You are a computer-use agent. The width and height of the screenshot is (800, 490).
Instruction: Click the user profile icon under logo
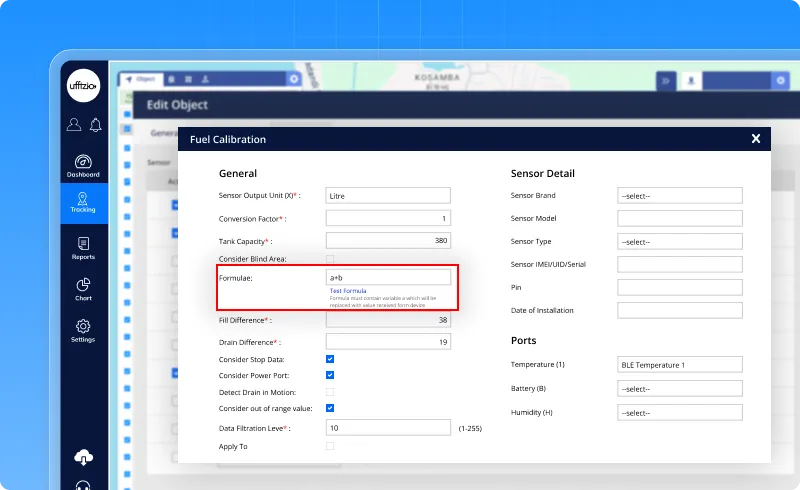(x=74, y=125)
